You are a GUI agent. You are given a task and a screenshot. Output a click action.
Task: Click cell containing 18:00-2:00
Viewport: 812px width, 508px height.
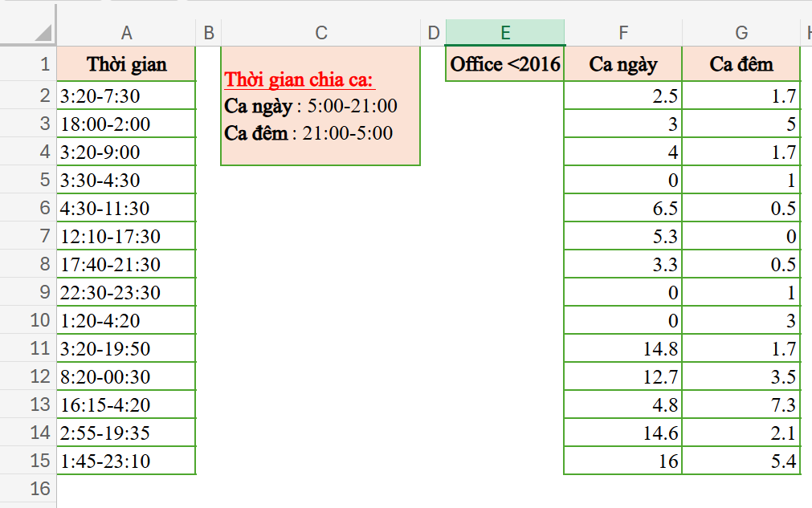pos(127,124)
